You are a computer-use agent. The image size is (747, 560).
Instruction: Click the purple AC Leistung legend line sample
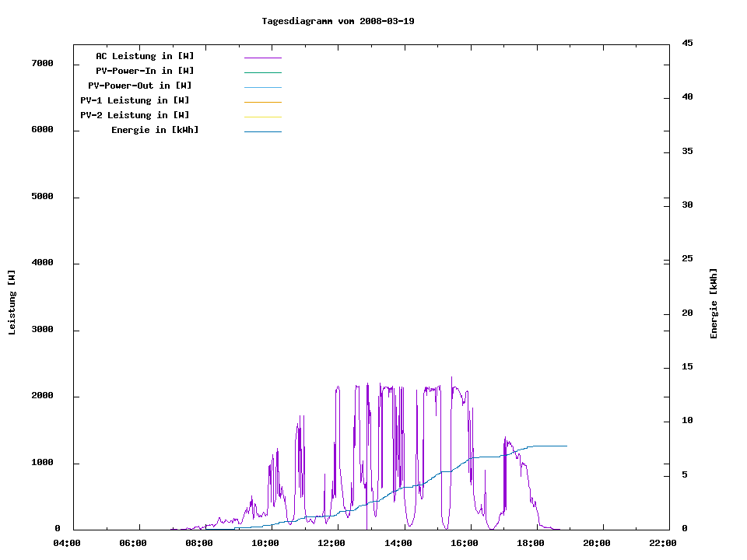pos(262,58)
